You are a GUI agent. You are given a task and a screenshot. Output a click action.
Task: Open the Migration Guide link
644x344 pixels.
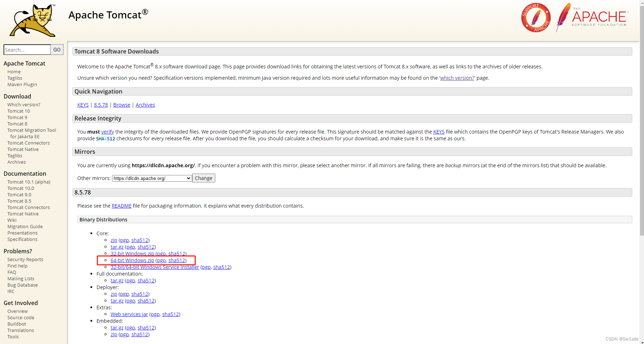(25, 226)
